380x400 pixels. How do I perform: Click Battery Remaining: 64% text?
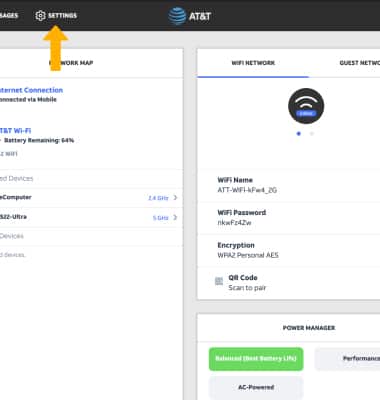point(39,140)
